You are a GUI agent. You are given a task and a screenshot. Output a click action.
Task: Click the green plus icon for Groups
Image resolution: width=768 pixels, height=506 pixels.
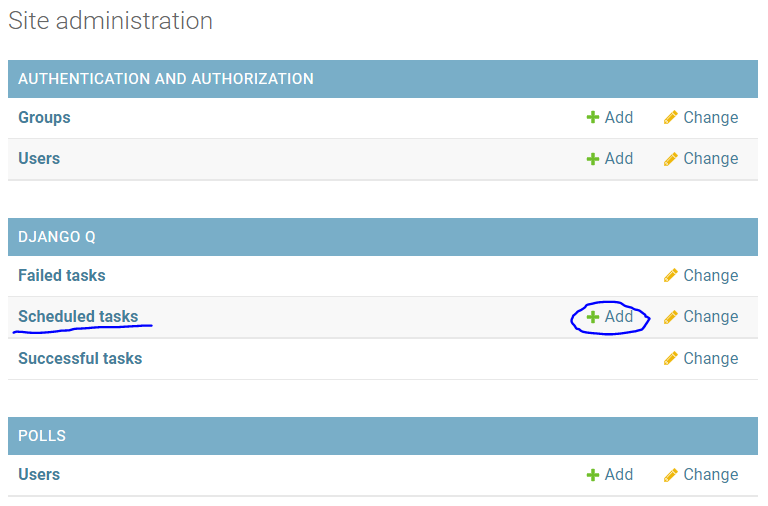593,118
